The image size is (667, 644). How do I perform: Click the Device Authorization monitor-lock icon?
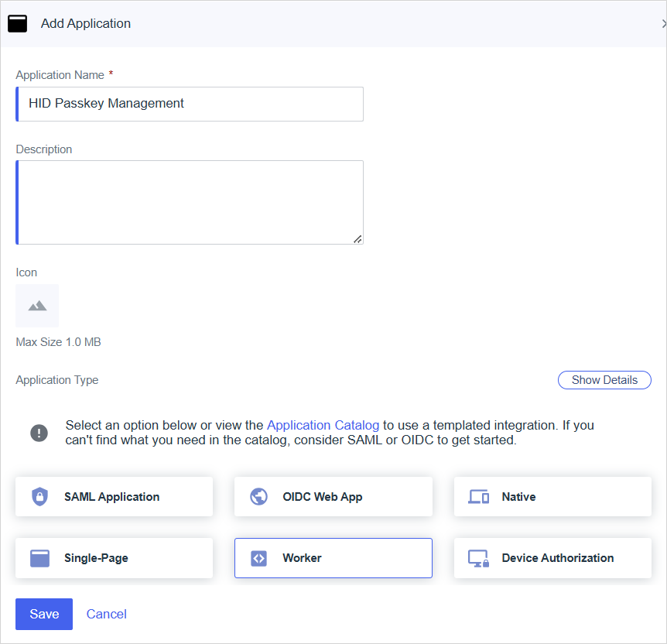coord(478,558)
